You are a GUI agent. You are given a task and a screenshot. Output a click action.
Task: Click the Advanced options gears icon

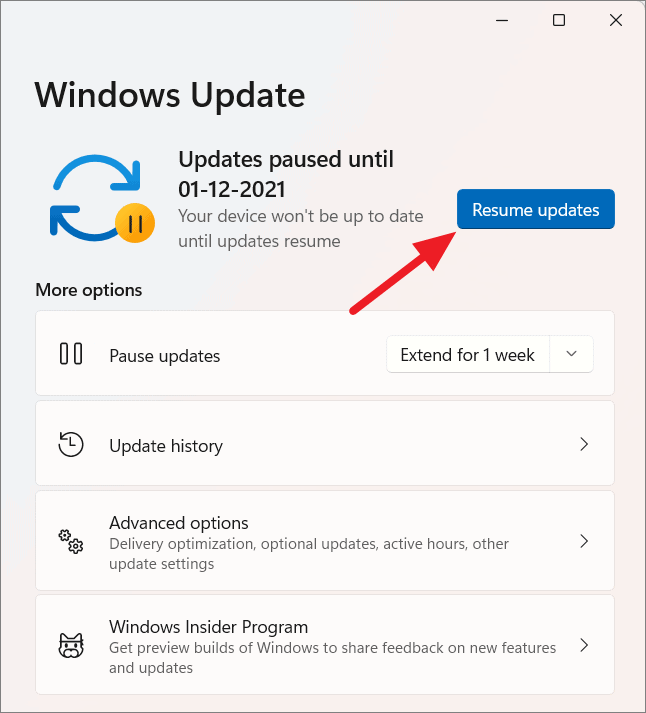point(71,541)
